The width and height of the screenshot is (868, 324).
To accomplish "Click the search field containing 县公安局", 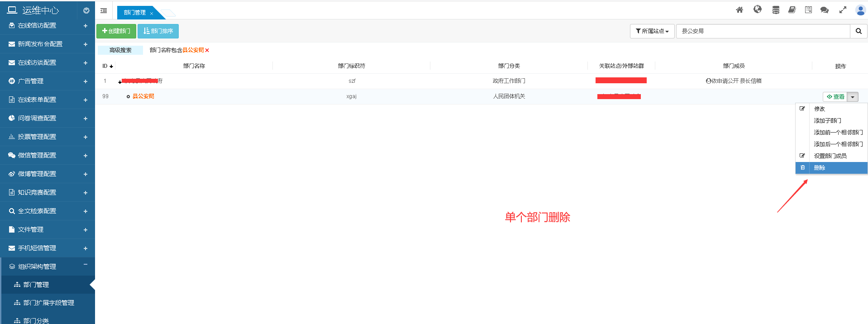I will pos(763,31).
